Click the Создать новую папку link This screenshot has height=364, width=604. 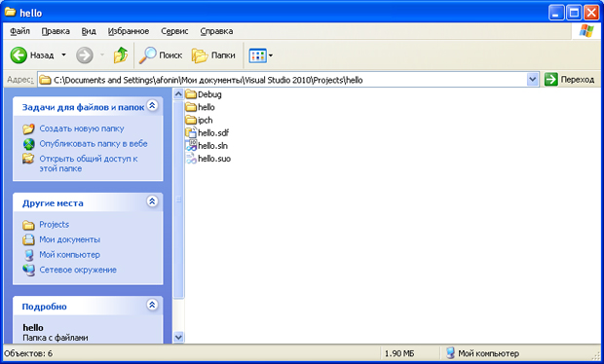(x=82, y=128)
